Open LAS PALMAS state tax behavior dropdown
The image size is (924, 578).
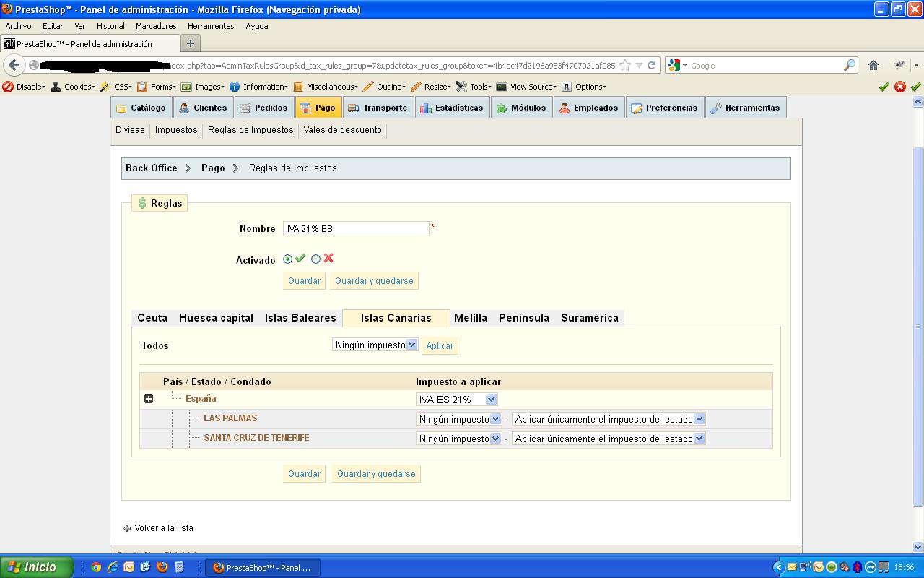[x=609, y=419]
